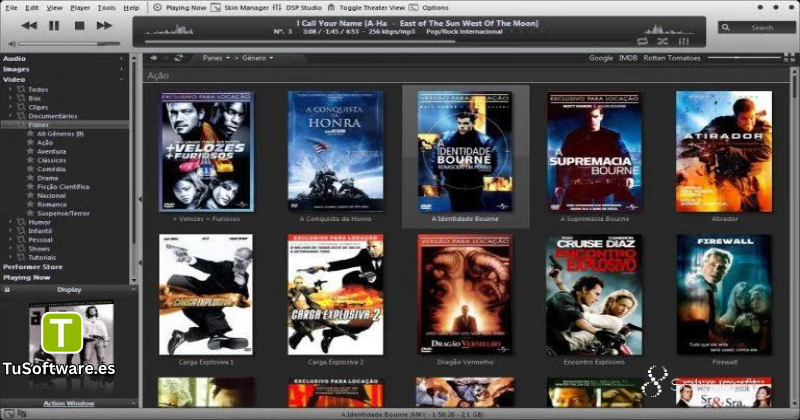This screenshot has width=800, height=420.
Task: Open Performer Store
Action: tap(33, 267)
